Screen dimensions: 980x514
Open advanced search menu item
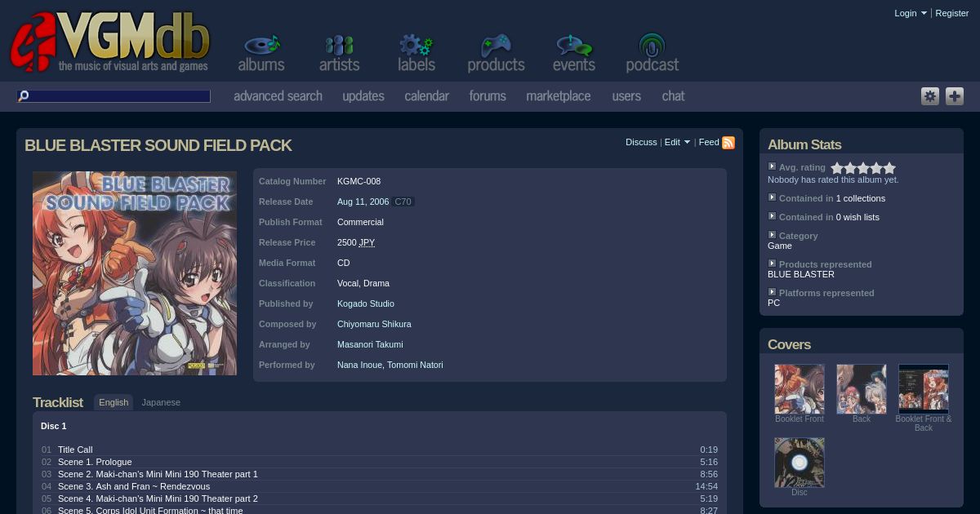tap(278, 96)
